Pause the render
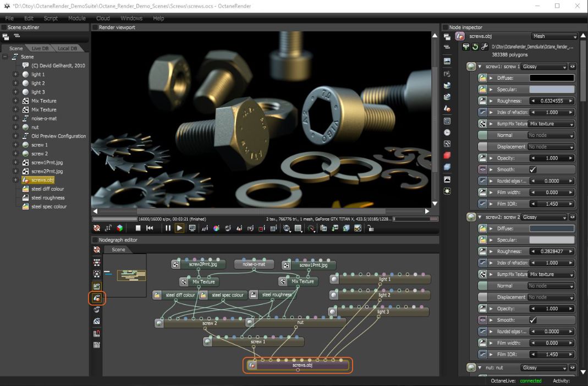The width and height of the screenshot is (588, 386). 168,228
